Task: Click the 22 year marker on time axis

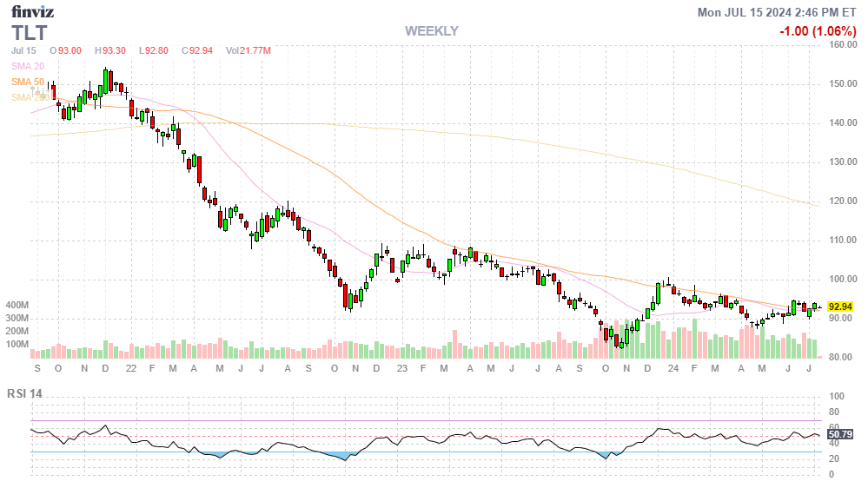Action: click(x=130, y=369)
